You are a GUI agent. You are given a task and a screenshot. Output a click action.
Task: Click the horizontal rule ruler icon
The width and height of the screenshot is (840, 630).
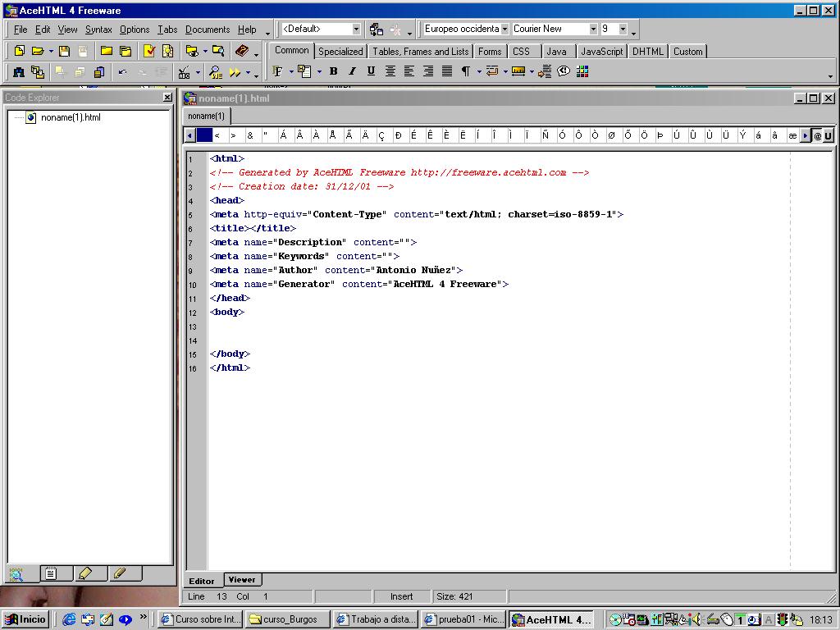pyautogui.click(x=518, y=71)
